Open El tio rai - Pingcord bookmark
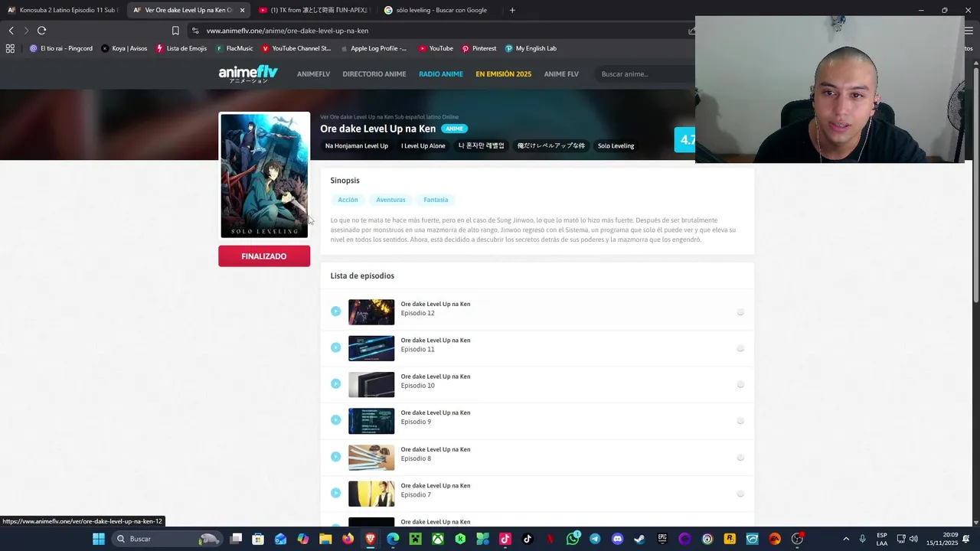 pos(61,48)
